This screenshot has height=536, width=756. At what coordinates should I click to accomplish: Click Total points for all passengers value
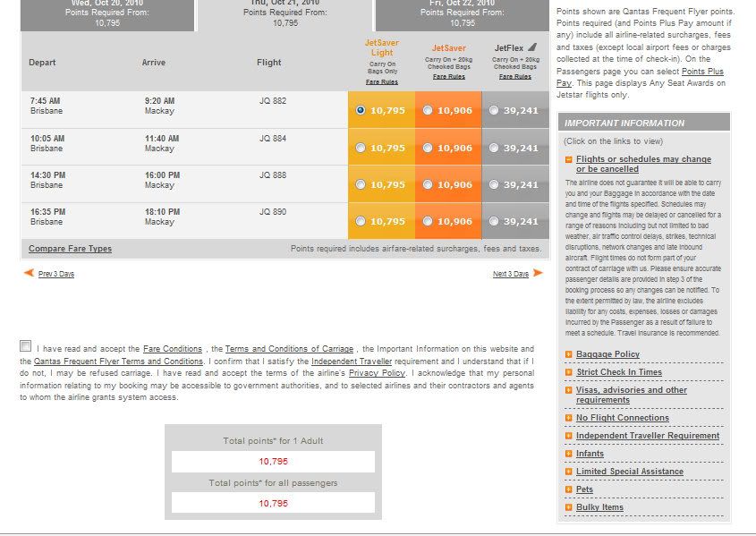click(x=273, y=503)
